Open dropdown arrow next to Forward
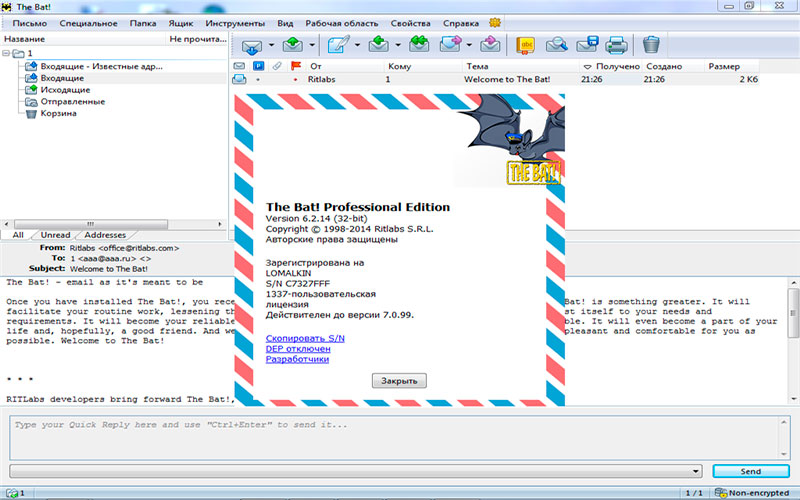 click(469, 45)
